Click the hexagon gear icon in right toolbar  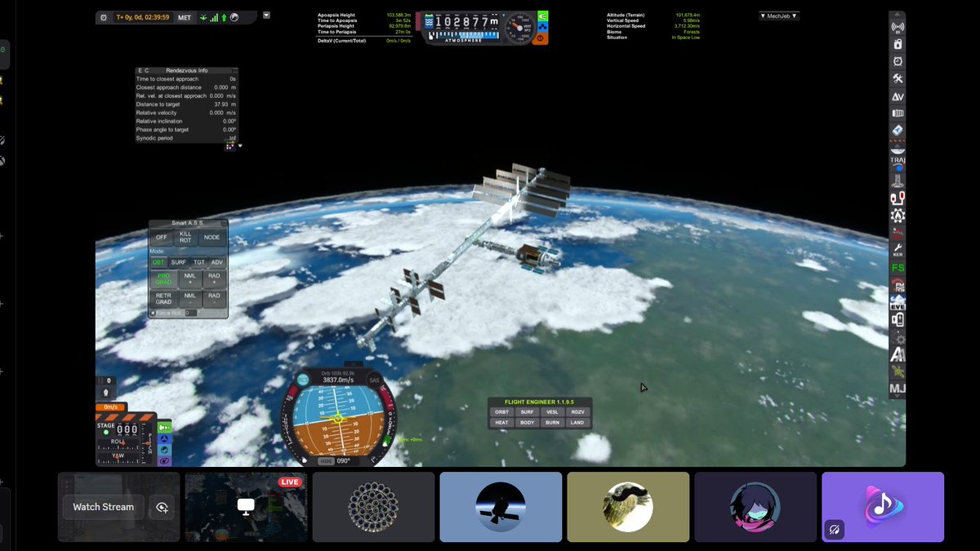898,216
